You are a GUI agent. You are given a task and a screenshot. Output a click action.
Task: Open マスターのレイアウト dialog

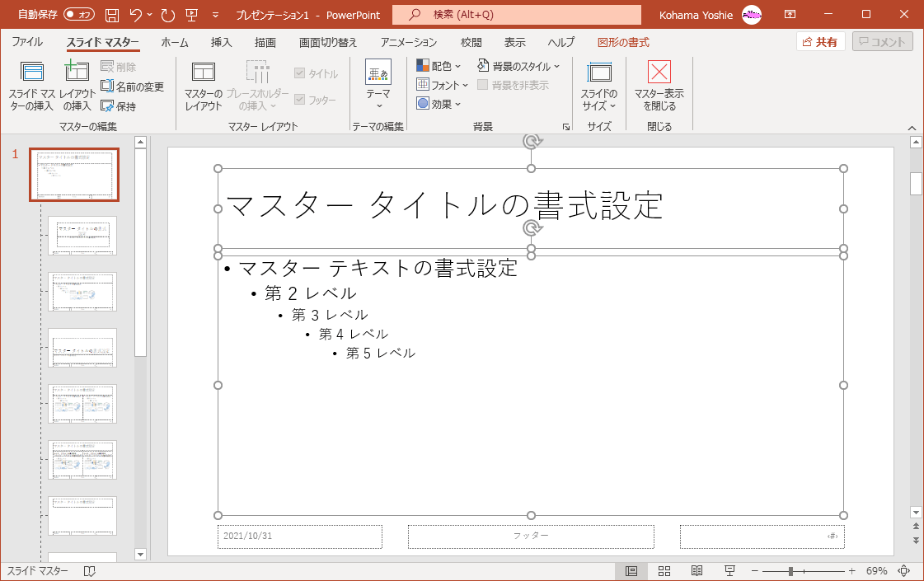tap(204, 86)
